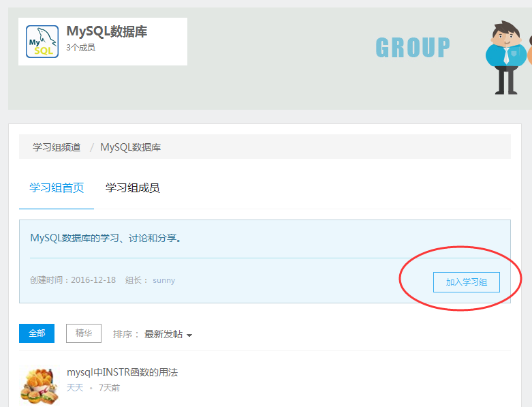
Task: Switch to the 学习组首页 tab
Action: (57, 187)
